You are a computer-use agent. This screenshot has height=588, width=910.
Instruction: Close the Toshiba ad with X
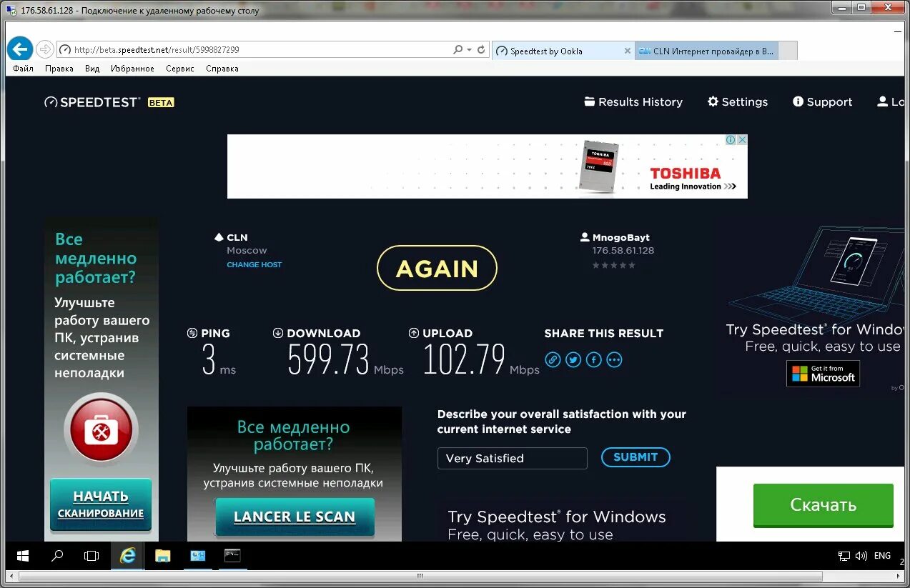[742, 140]
